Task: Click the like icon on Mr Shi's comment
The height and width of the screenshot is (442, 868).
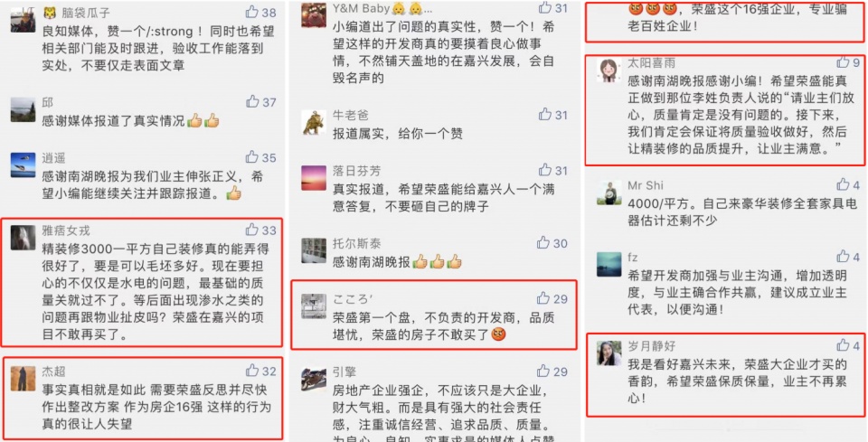Action: click(843, 184)
